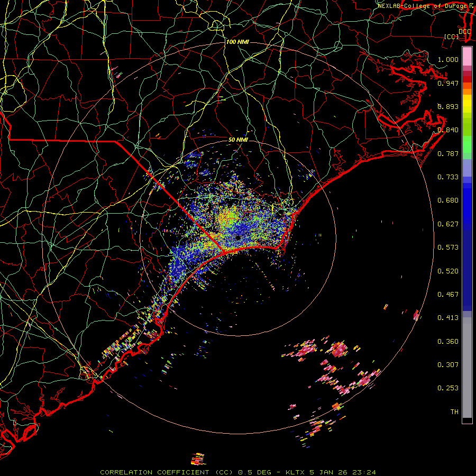The height and width of the screenshot is (476, 476).
Task: Click the 0.573 scale value
Action: 448,248
